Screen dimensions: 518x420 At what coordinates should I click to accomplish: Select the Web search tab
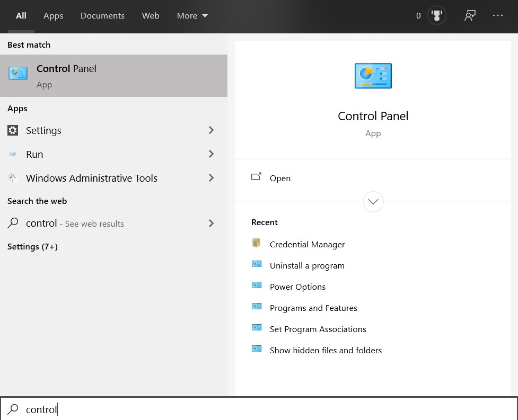coord(151,16)
